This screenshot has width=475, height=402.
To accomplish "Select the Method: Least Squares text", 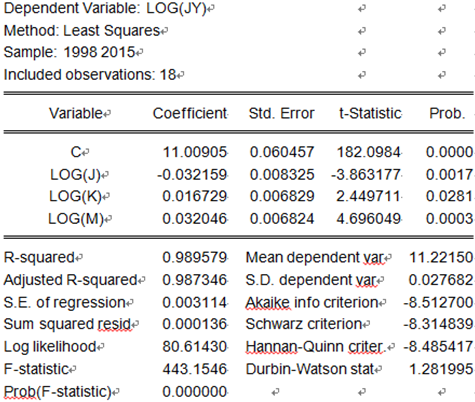I will 82,31.
